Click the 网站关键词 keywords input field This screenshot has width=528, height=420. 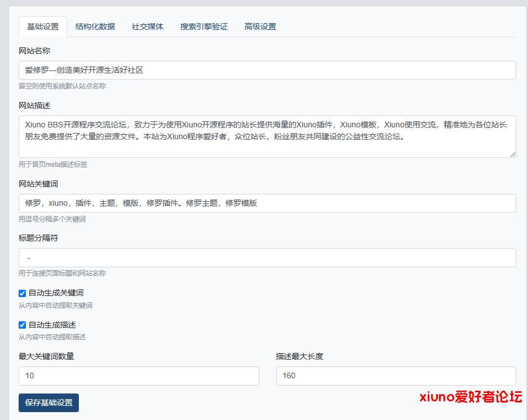pos(264,203)
